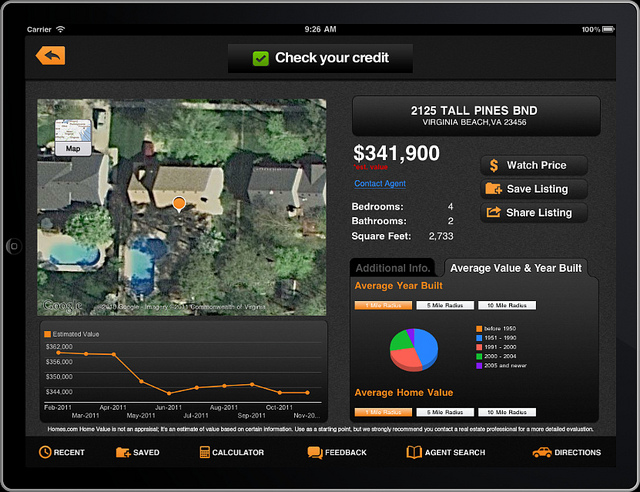Tap the orange map pin marker
This screenshot has width=640, height=492.
pyautogui.click(x=179, y=204)
